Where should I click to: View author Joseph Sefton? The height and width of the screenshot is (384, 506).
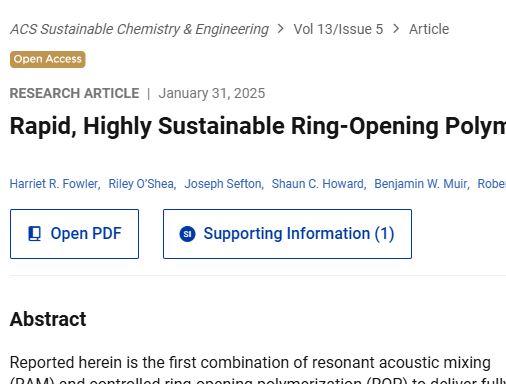[x=224, y=184]
